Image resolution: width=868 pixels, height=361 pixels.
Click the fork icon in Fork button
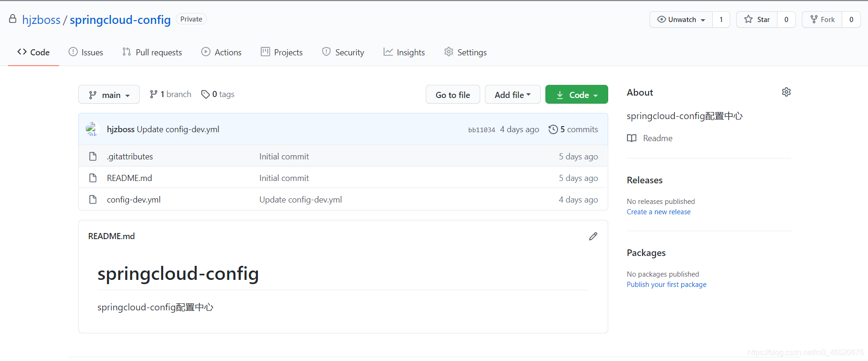click(x=814, y=19)
